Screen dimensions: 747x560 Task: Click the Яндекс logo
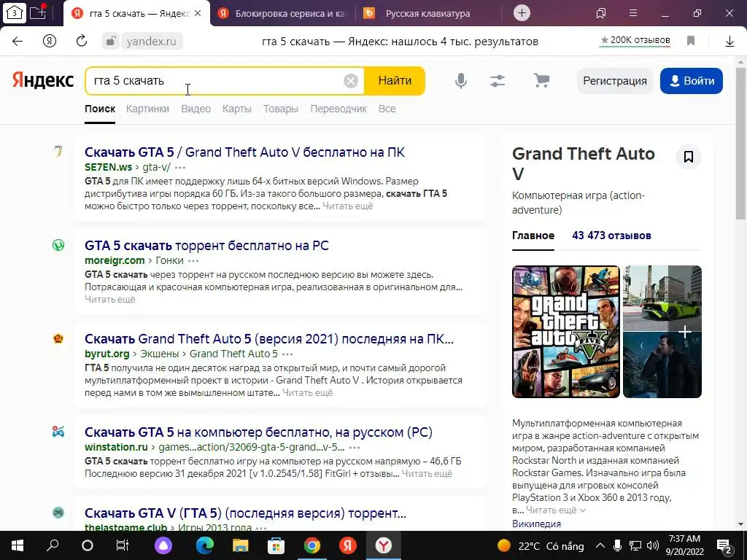(x=43, y=80)
